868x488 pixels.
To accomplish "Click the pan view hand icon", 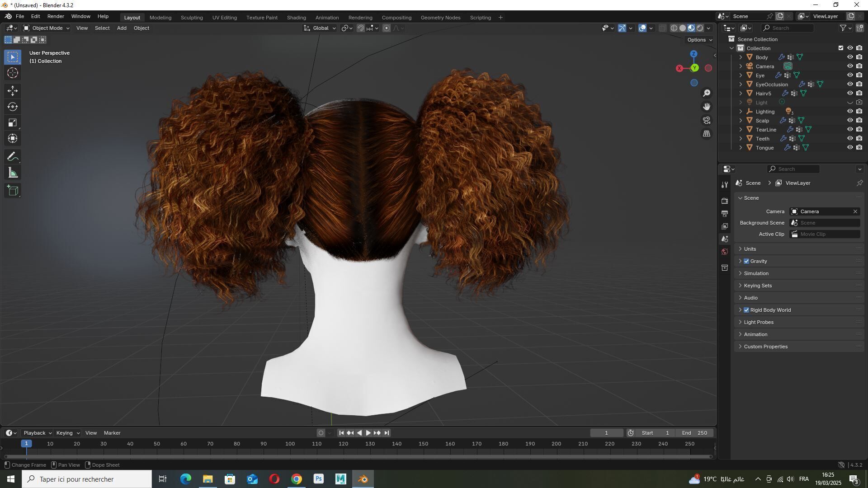I will 707,107.
